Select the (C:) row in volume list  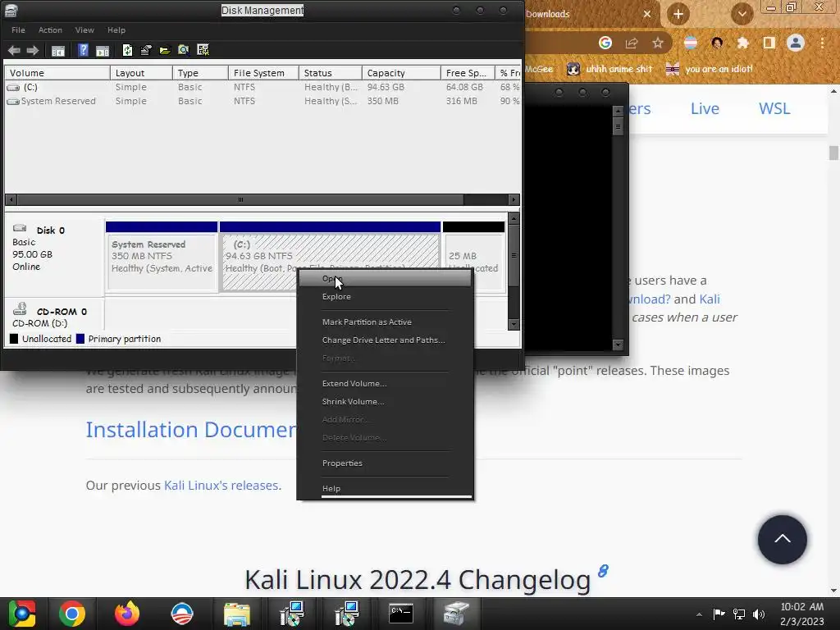[x=262, y=87]
